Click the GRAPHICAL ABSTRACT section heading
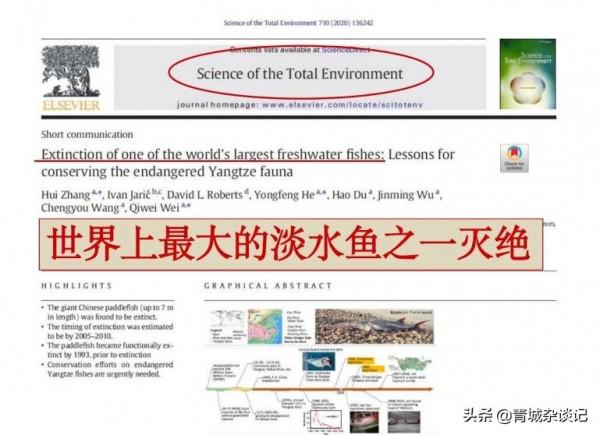Viewport: 600px width, 435px height. pyautogui.click(x=268, y=285)
